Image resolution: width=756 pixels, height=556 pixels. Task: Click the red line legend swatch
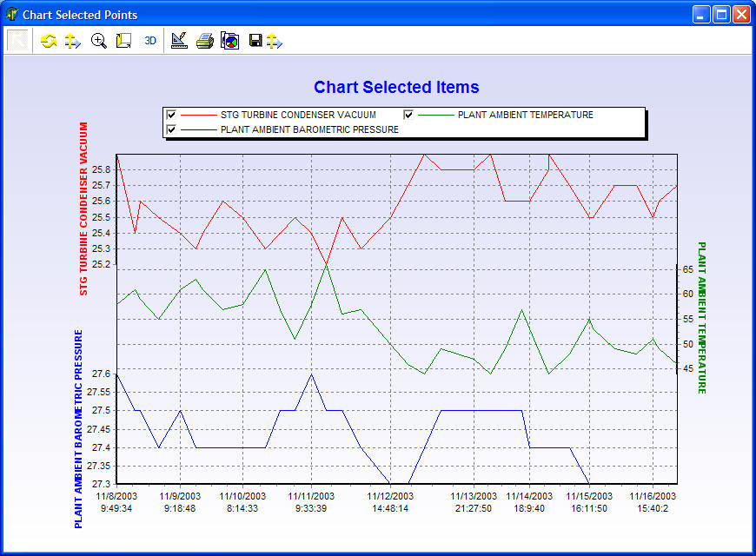[197, 115]
